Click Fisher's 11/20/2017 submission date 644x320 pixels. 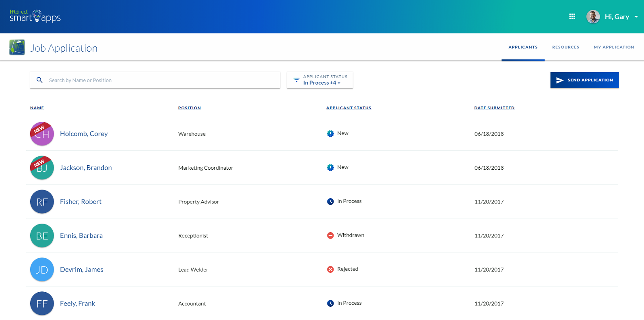pyautogui.click(x=489, y=202)
